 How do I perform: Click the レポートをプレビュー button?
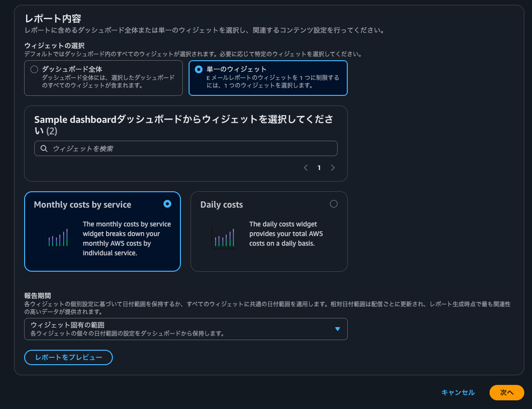[68, 357]
